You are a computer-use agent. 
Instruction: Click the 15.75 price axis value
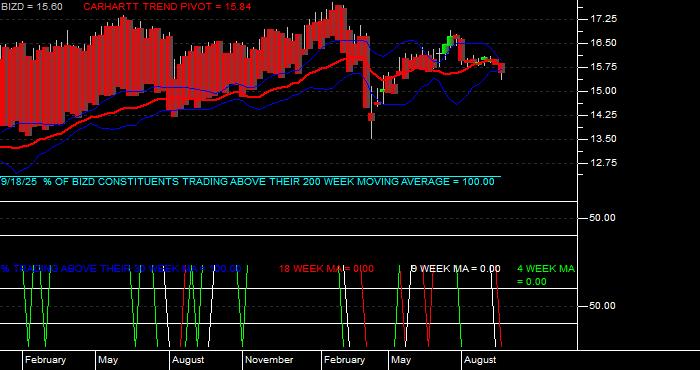[x=604, y=67]
